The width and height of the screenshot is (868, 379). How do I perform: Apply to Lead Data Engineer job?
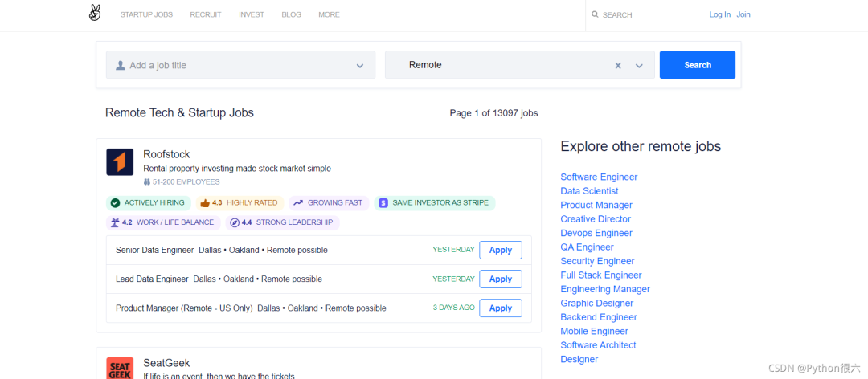pos(501,279)
